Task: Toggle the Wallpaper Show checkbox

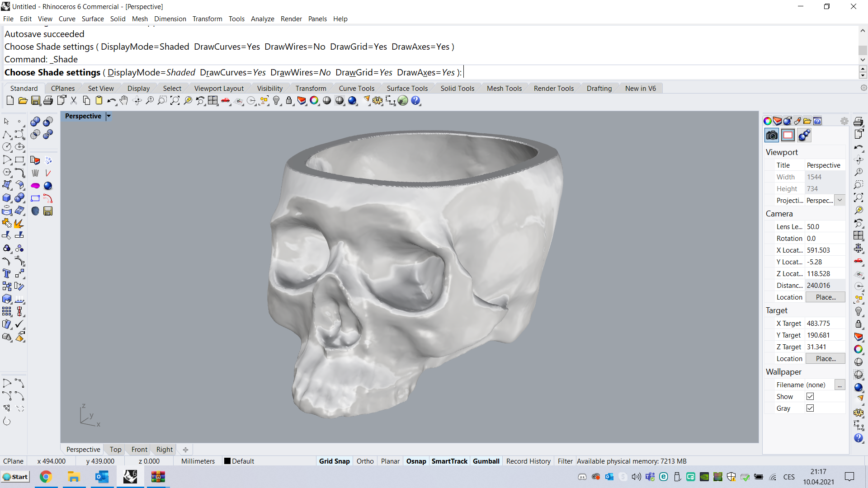Action: click(810, 396)
